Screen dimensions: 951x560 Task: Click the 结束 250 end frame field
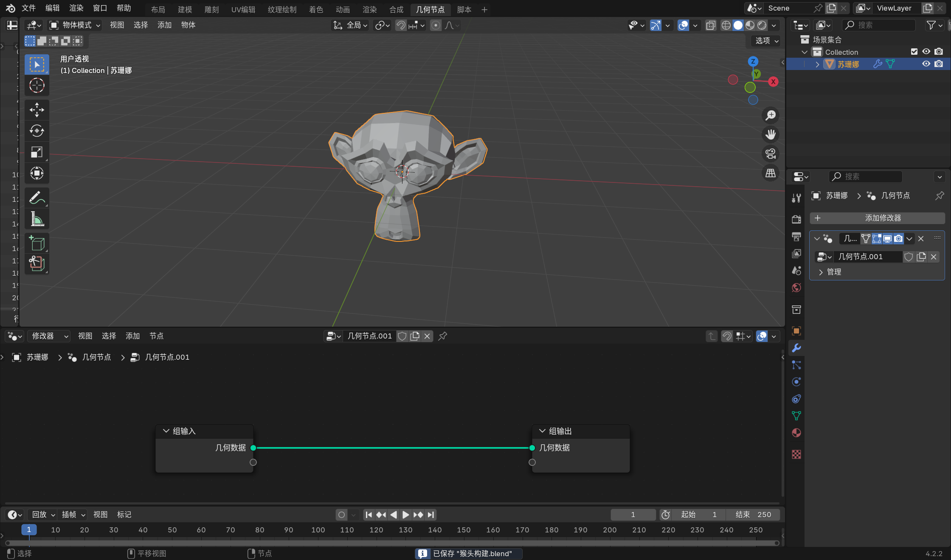coord(753,515)
